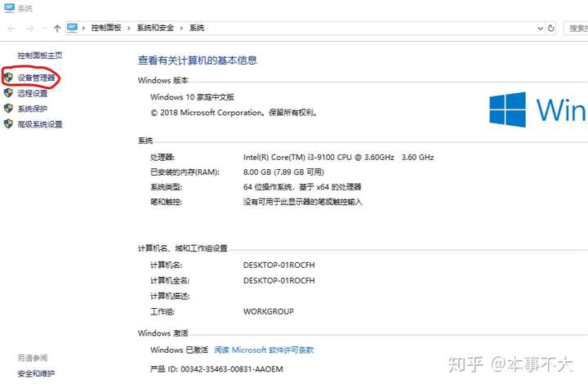This screenshot has width=588, height=388.
Task: Click the Windows logo graphic
Action: coord(507,109)
